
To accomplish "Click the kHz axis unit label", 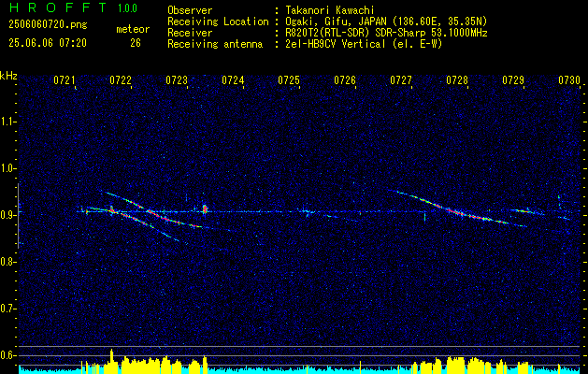I will [8, 76].
